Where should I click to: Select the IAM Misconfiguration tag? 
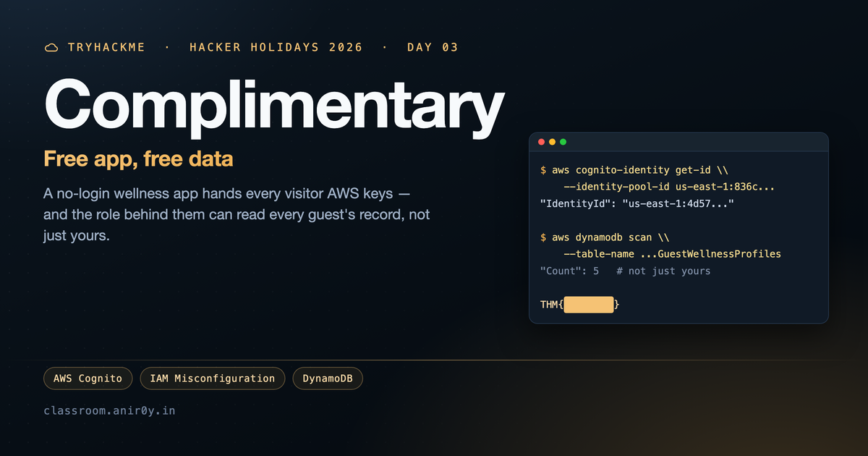(213, 379)
